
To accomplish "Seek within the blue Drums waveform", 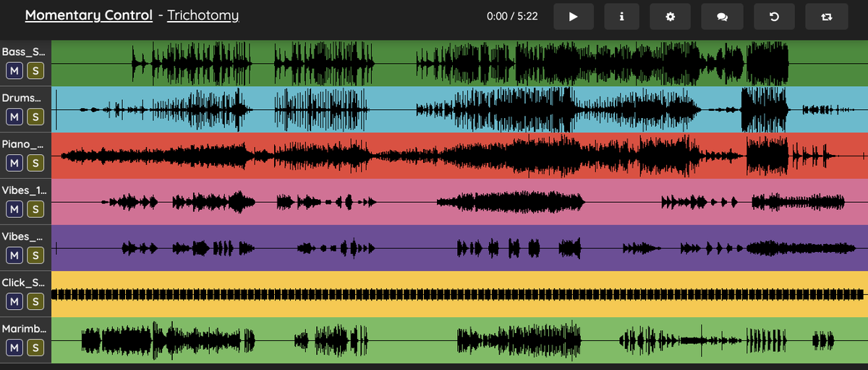I will 460,109.
